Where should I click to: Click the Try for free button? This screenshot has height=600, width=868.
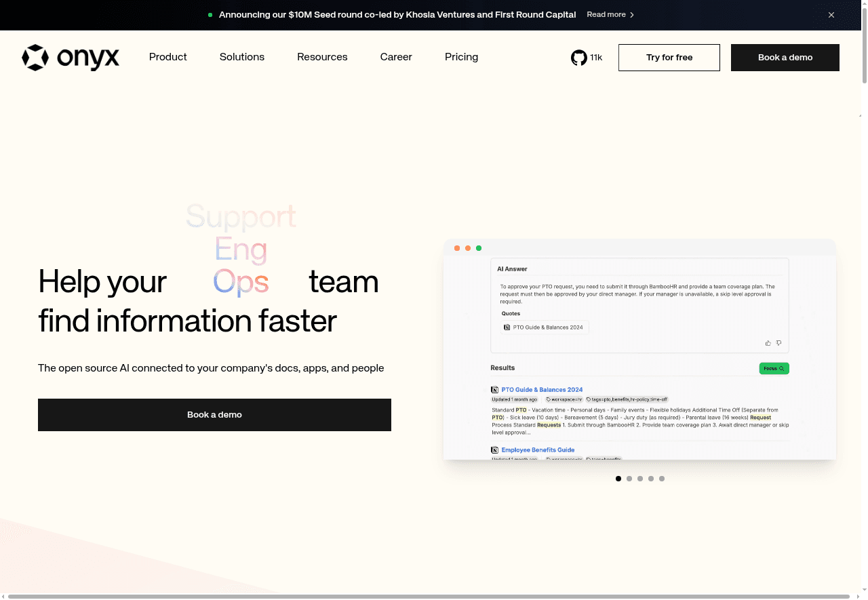tap(669, 58)
